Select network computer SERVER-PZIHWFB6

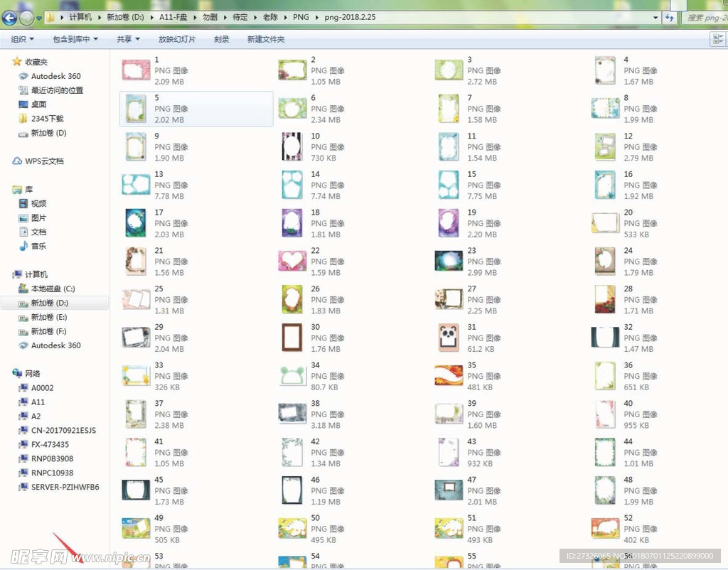(65, 487)
